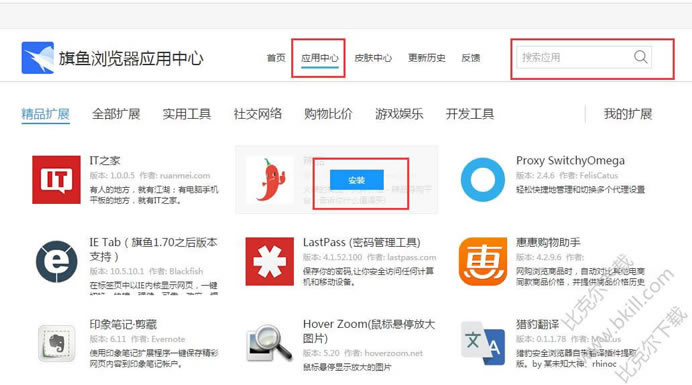Open the 猎豹翻译 translate icon
692x385 pixels.
point(483,343)
